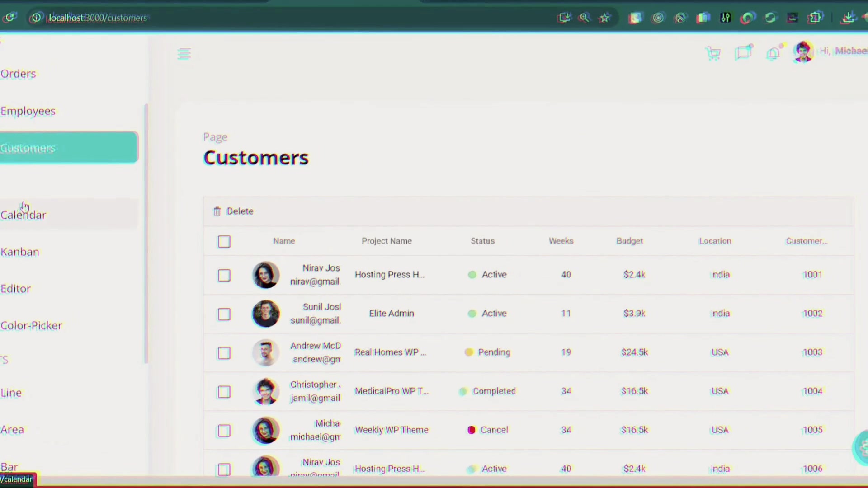Sort by Project Name column header
Viewport: 868px width, 488px height.
(387, 241)
